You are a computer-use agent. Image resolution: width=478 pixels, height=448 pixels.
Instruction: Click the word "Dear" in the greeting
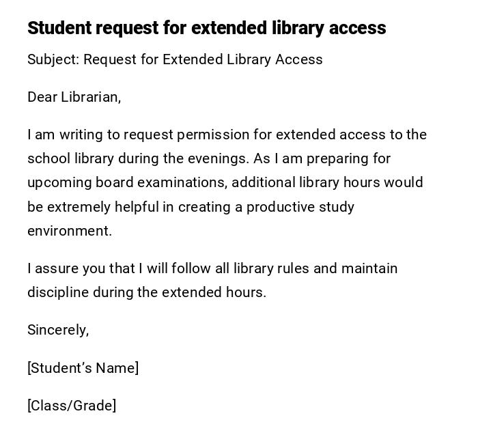tap(42, 97)
